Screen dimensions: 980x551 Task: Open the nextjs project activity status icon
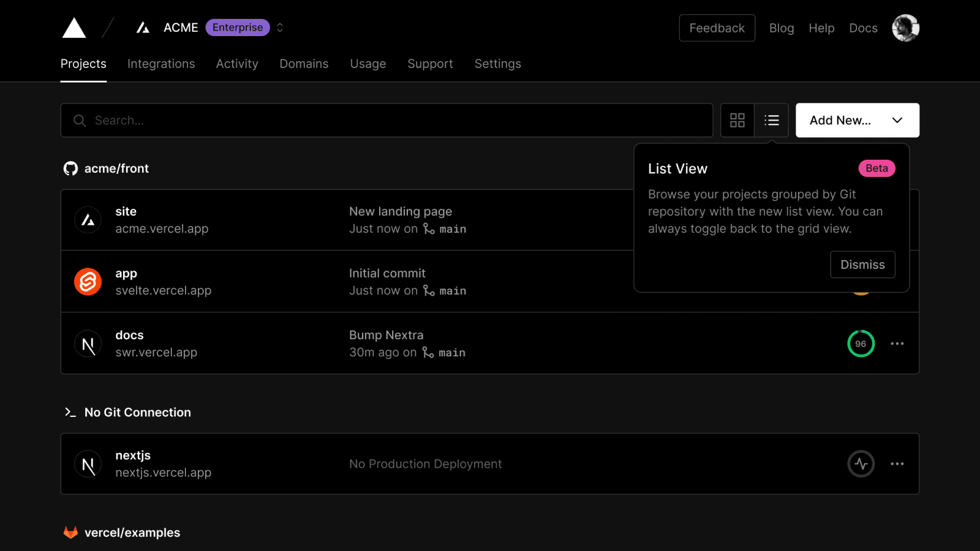[861, 464]
